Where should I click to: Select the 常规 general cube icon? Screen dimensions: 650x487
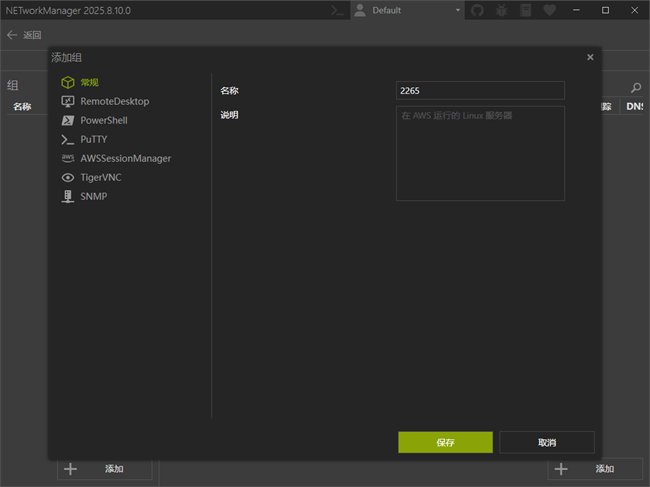pos(68,82)
